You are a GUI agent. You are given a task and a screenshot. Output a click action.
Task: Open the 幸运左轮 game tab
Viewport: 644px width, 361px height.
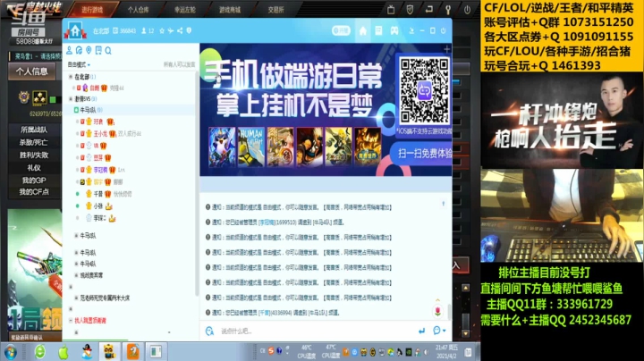point(185,10)
